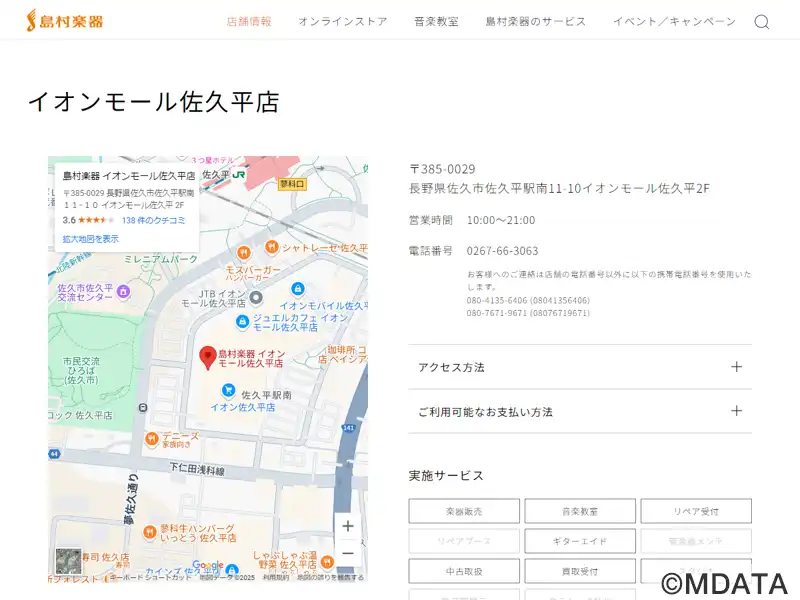The width and height of the screenshot is (800, 600).
Task: Click the 3.6 star rating in map card
Action: point(88,220)
